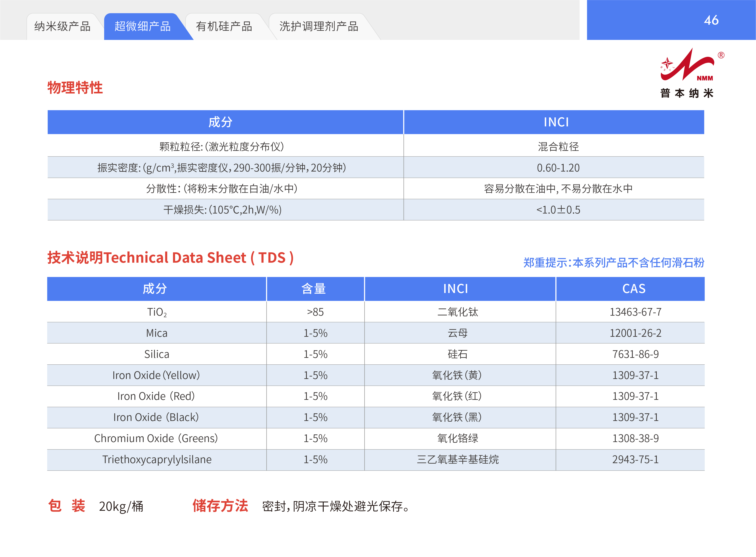Click the 普本纳米 brand name text
Viewport: 756px width, 557px height.
(687, 93)
